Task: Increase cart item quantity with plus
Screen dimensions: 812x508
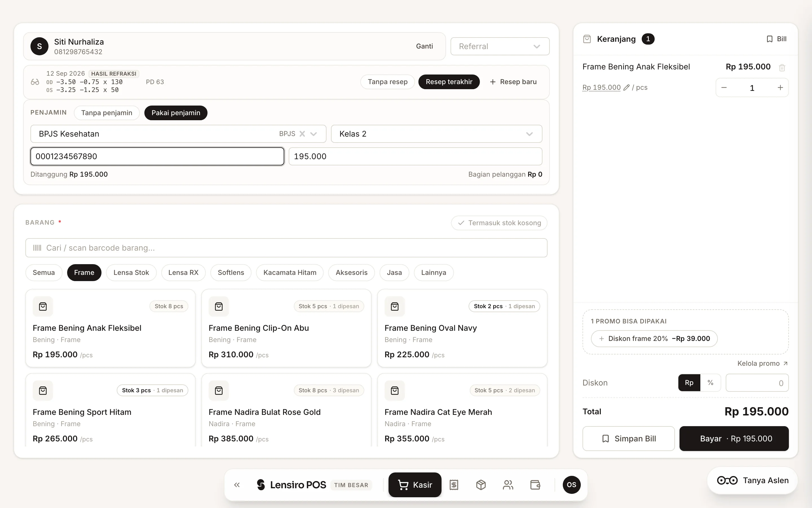Action: tap(780, 88)
